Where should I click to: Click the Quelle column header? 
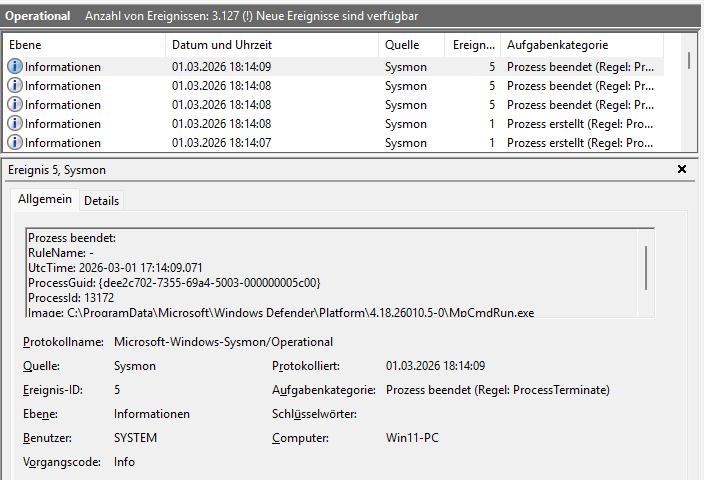tap(411, 46)
